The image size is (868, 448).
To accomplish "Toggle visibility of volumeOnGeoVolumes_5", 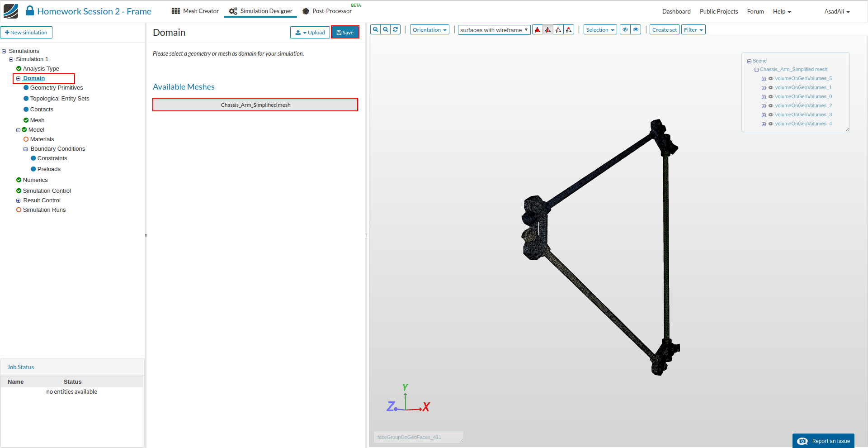I will (771, 79).
